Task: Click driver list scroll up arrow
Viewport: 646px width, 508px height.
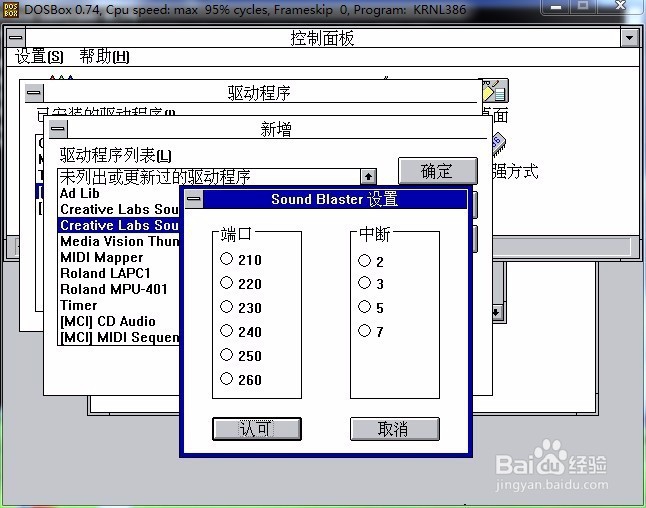Action: pyautogui.click(x=368, y=177)
